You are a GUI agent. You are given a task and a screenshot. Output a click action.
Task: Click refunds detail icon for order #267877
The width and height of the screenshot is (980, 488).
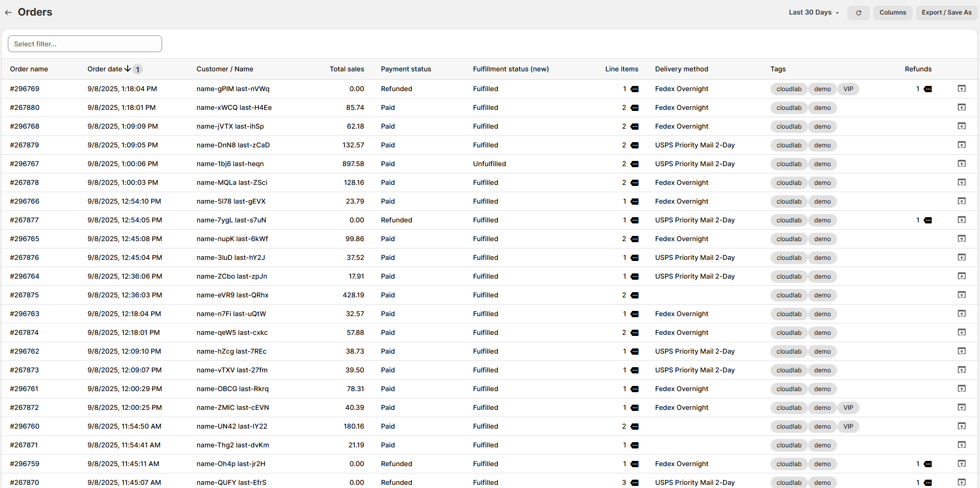pyautogui.click(x=928, y=220)
